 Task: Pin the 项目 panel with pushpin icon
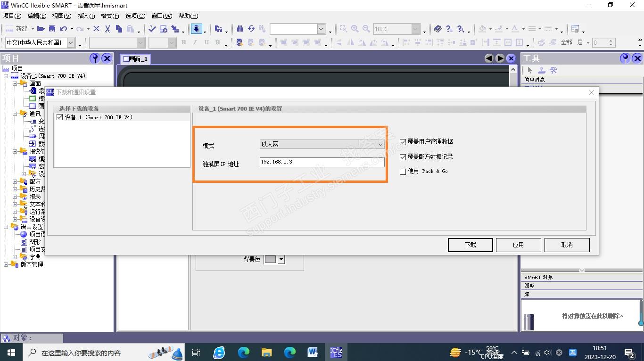(95, 58)
